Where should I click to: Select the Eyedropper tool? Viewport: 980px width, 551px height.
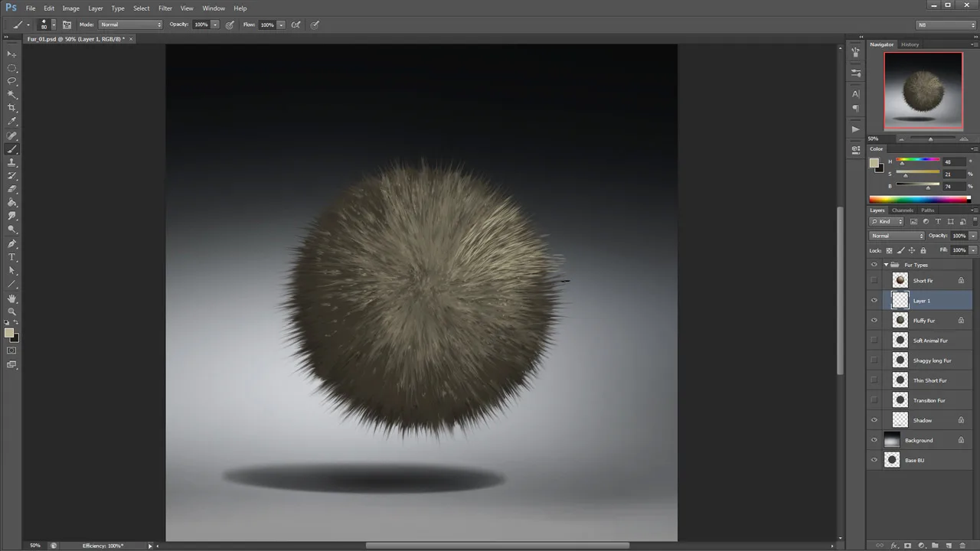tap(11, 121)
